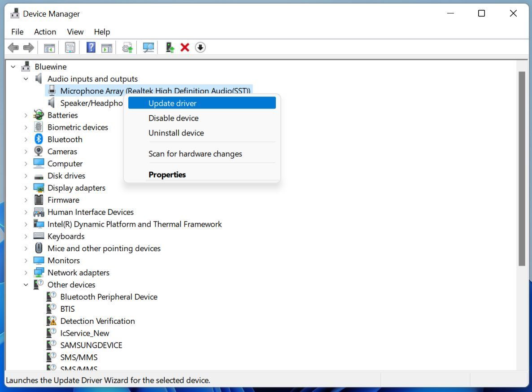Image resolution: width=532 pixels, height=392 pixels.
Task: Expand the Computer category arrow
Action: [x=26, y=164]
